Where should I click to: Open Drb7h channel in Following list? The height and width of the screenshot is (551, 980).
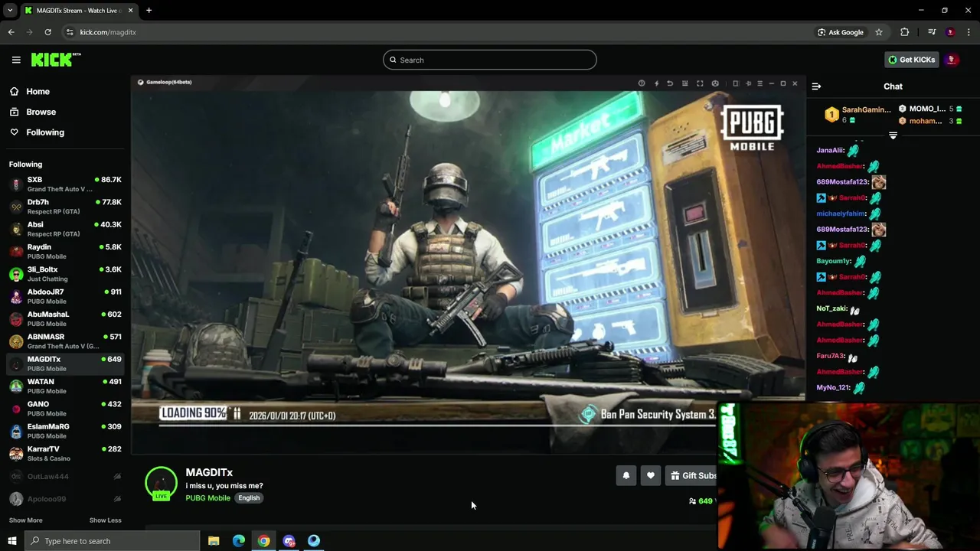pyautogui.click(x=65, y=207)
